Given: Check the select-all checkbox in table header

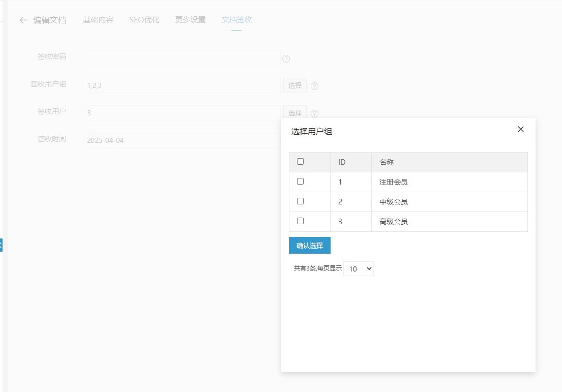Looking at the screenshot, I should (x=300, y=162).
